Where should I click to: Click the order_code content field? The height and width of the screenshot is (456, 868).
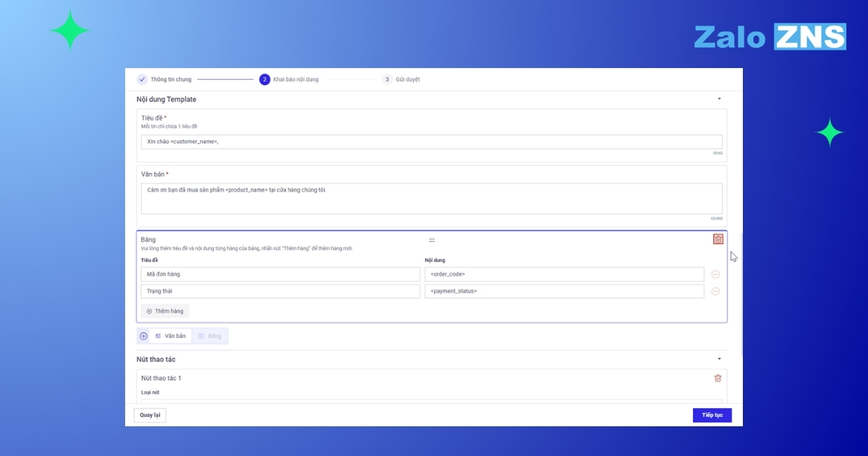pos(563,274)
